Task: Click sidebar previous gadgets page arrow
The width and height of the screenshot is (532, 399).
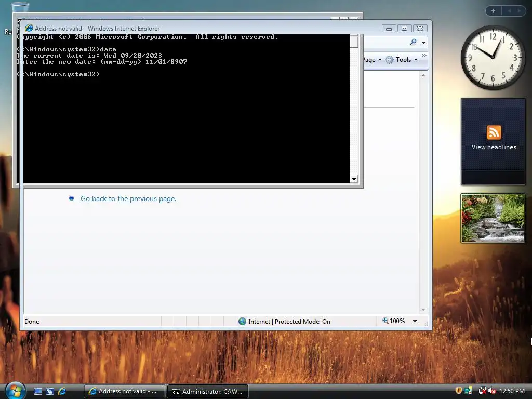Action: pos(509,11)
